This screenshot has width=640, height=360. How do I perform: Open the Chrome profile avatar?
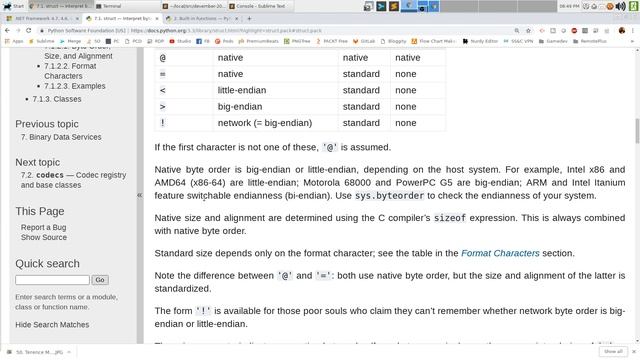622,31
